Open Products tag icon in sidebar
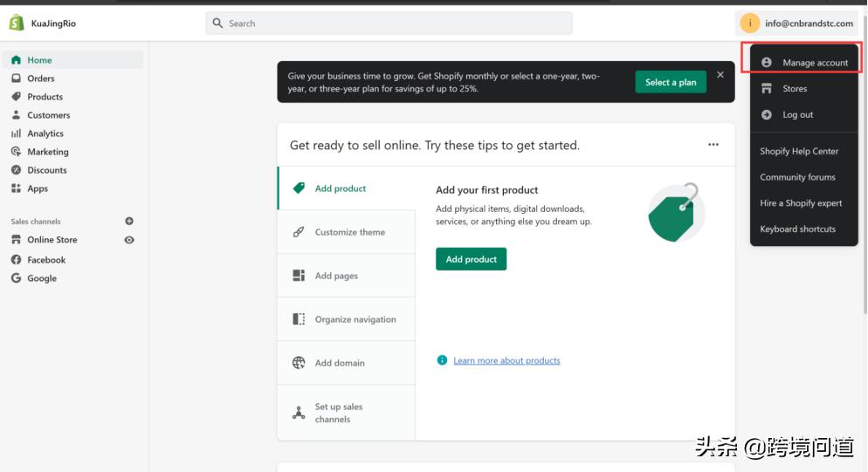The height and width of the screenshot is (472, 868). (x=16, y=97)
